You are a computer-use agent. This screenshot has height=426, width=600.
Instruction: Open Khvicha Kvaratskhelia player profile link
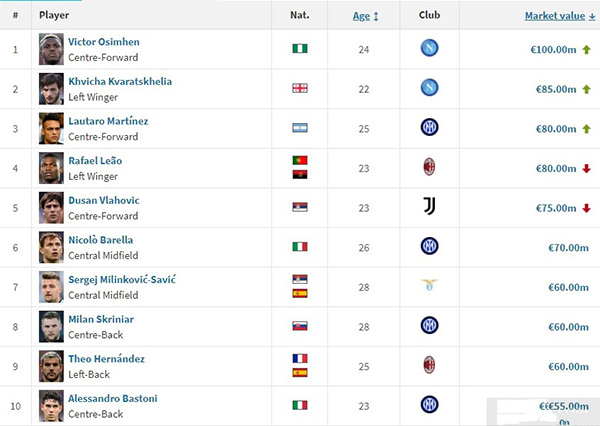tap(118, 81)
